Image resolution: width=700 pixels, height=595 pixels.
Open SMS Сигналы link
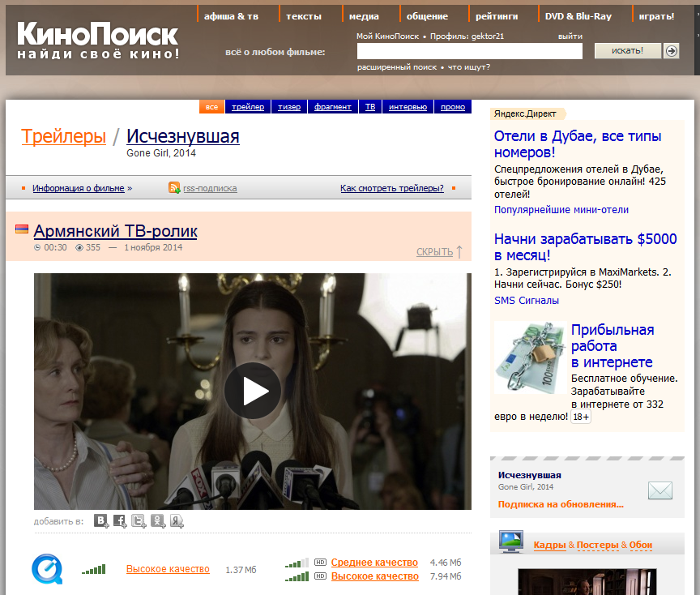[527, 300]
